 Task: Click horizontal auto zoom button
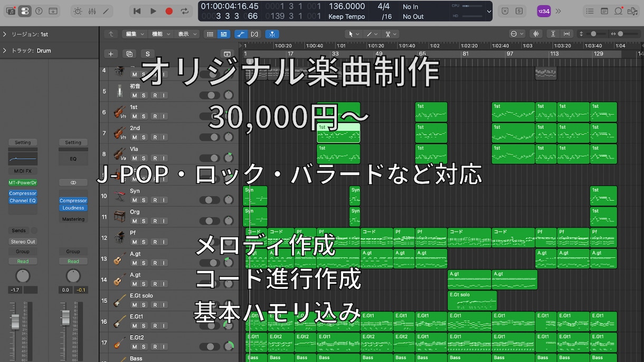tap(567, 34)
